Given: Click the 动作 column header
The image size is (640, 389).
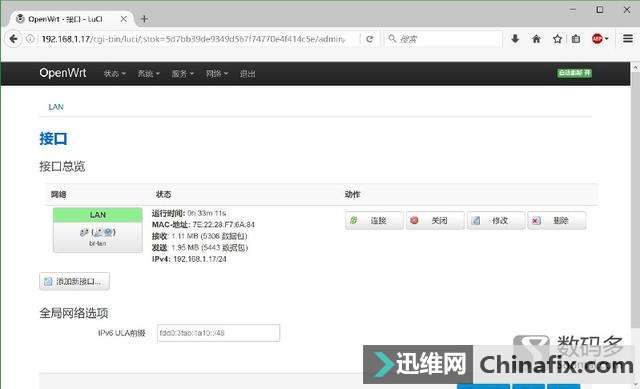Looking at the screenshot, I should (x=352, y=194).
